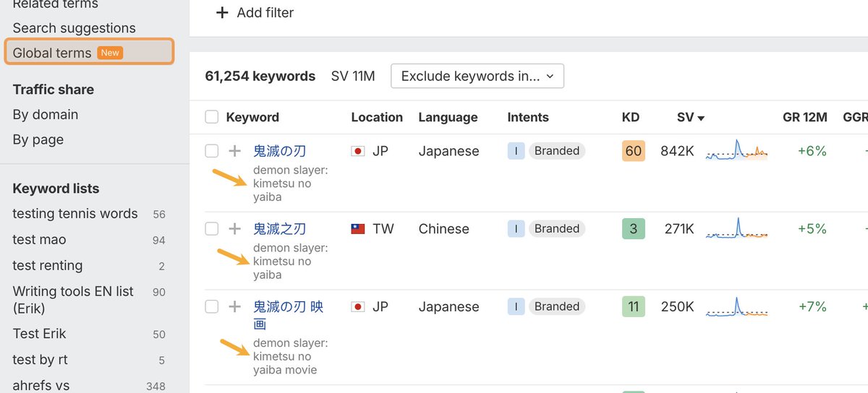Viewport: 868px width, 393px height.
Task: Click the 271K search volume value
Action: tap(679, 229)
